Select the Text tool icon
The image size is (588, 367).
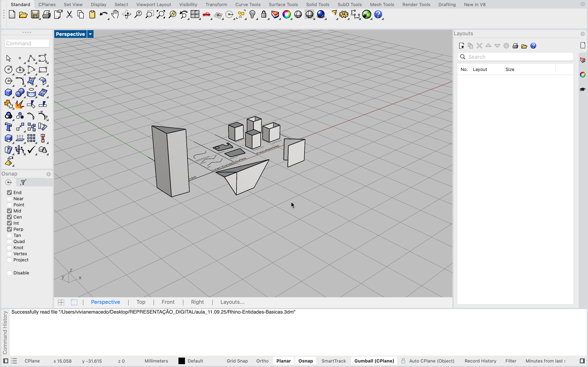click(9, 127)
